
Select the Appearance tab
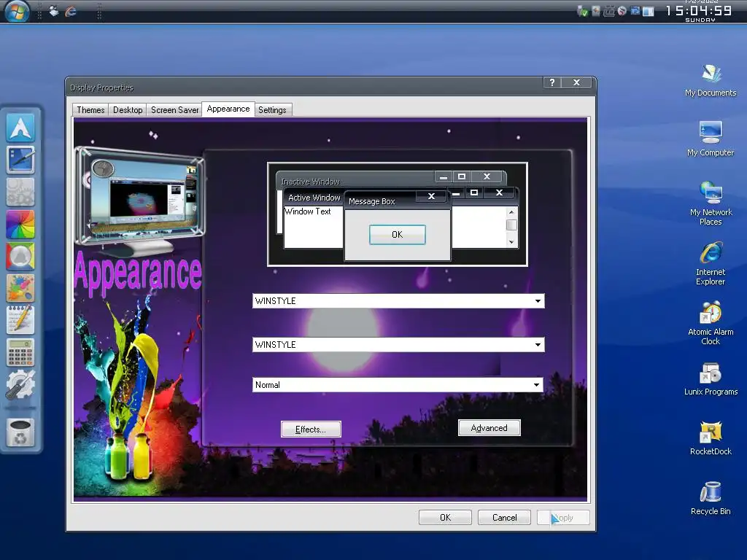point(228,109)
